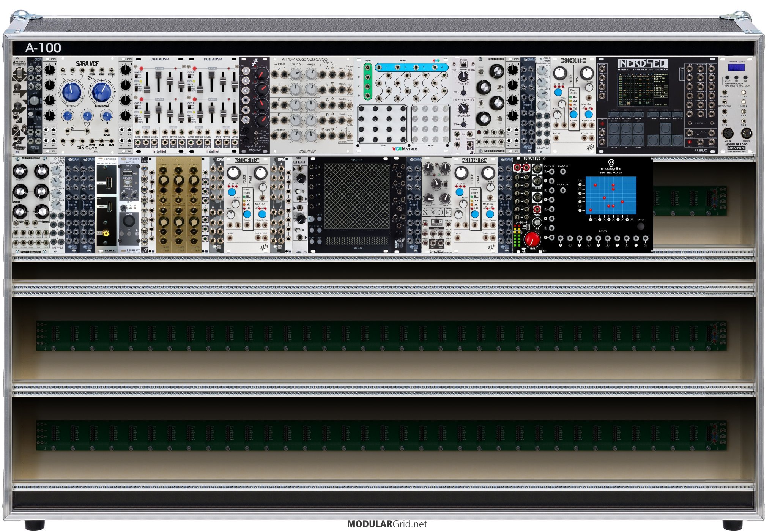
Task: Click the VCA Matrix logo
Action: pos(405,149)
